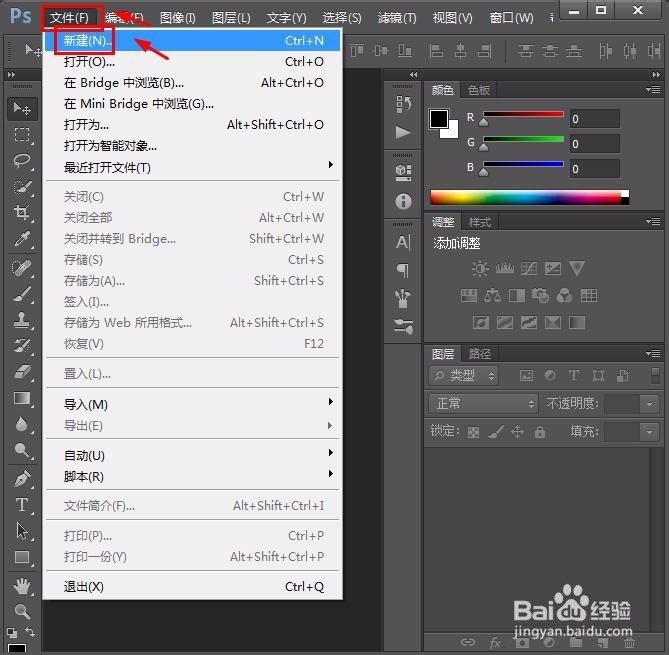This screenshot has height=655, width=669.
Task: Toggle lock all padlock icon
Action: click(540, 432)
